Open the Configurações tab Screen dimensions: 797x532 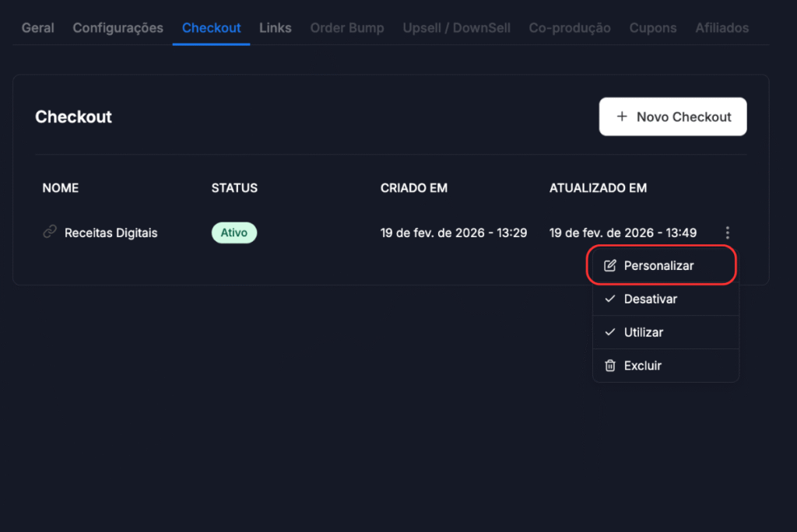coord(118,28)
